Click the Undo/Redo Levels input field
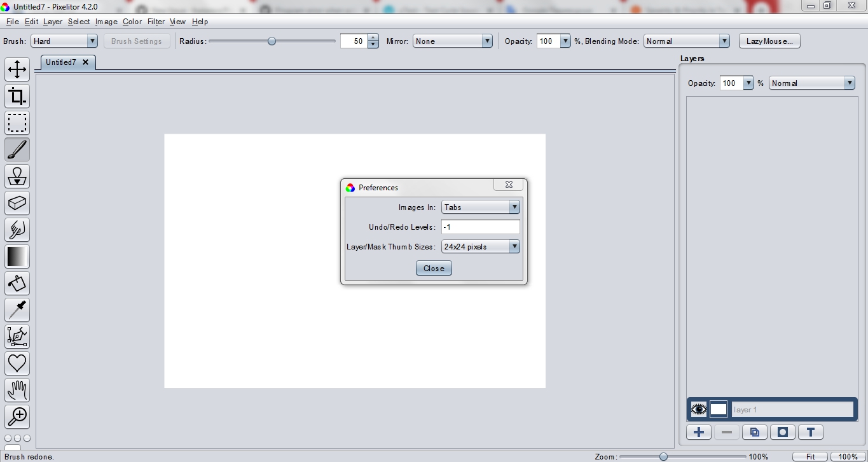The width and height of the screenshot is (868, 462). [481, 227]
